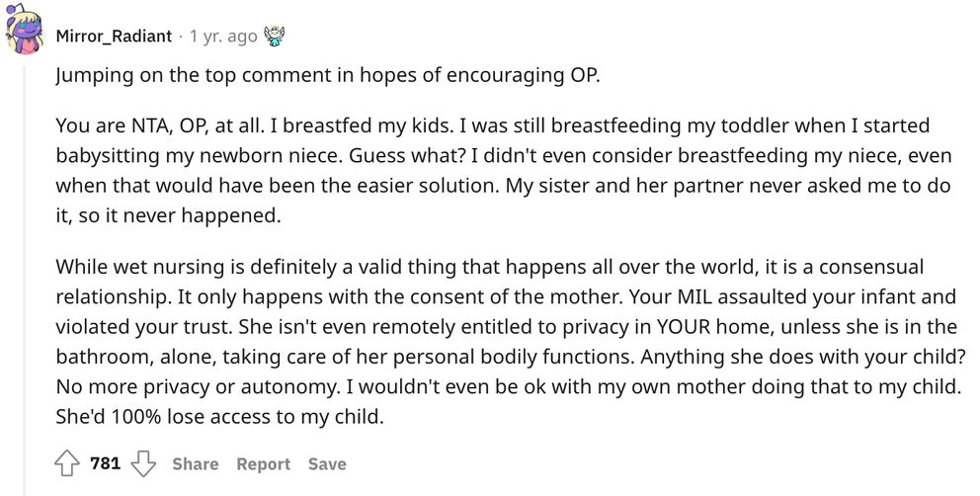Downvote the Mirror_Radiant comment
This screenshot has height=496, width=980.
tap(144, 463)
